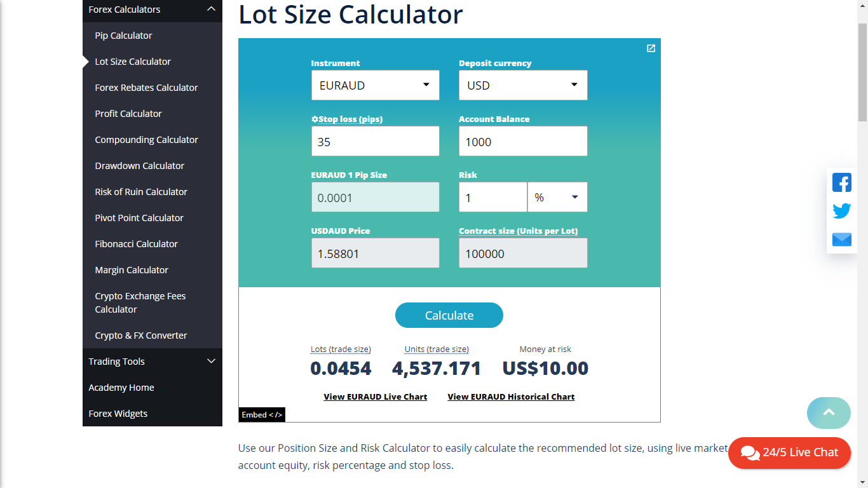Screen dimensions: 868x488
Task: Open the Instrument EURAUD dropdown
Action: tap(375, 85)
